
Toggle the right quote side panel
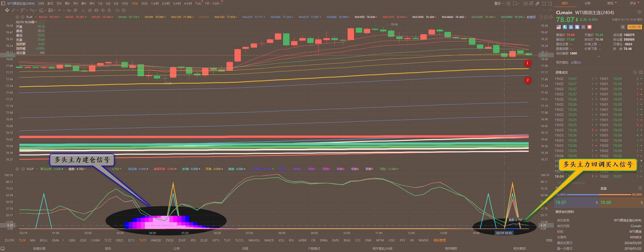pyautogui.click(x=550, y=3)
